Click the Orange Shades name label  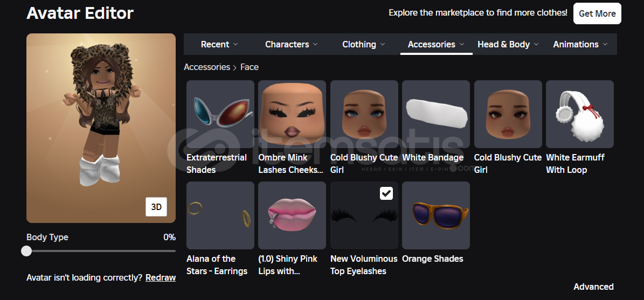tap(433, 259)
